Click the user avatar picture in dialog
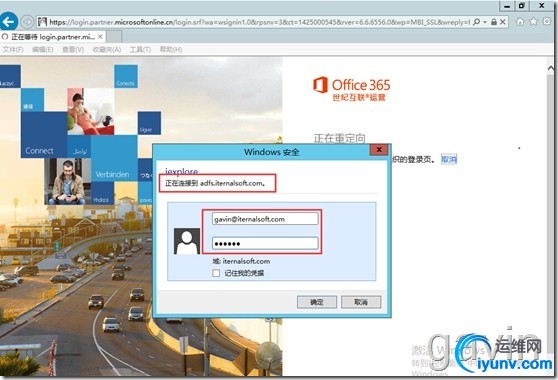Viewport: 558px width, 380px height. [186, 241]
